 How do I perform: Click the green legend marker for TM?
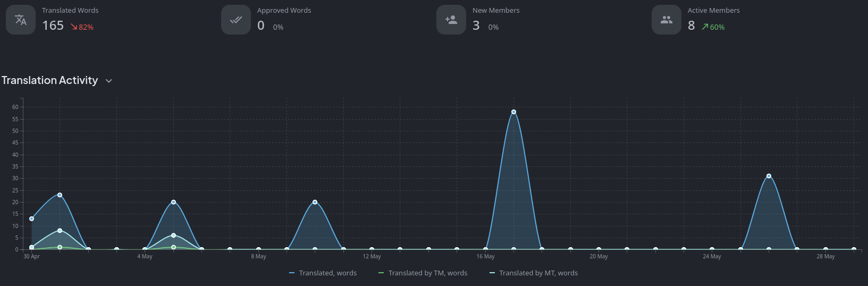[381, 273]
